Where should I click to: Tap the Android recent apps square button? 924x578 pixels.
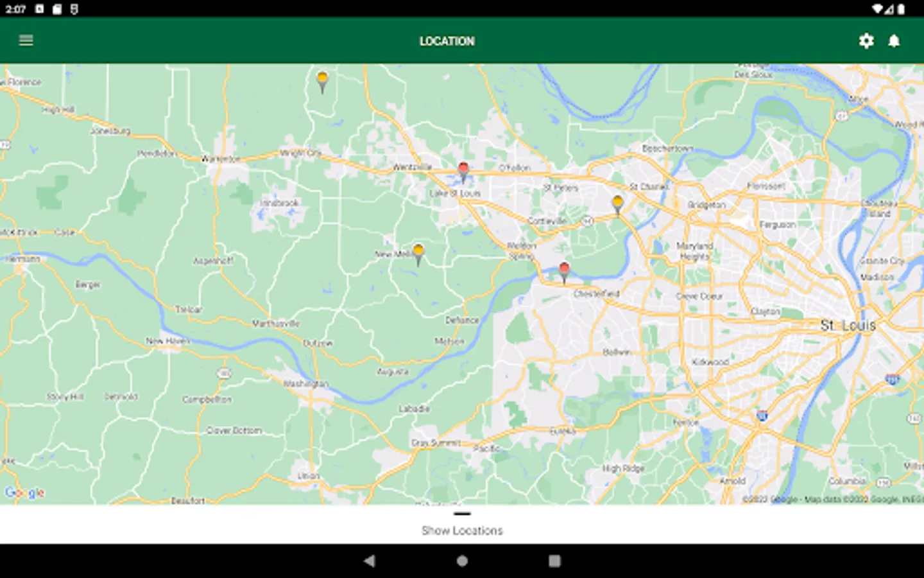tap(554, 561)
